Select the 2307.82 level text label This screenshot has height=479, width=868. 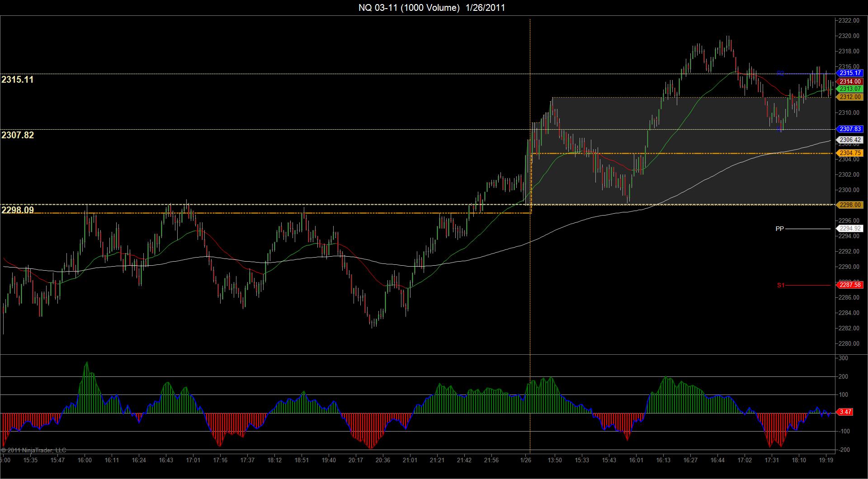(18, 135)
